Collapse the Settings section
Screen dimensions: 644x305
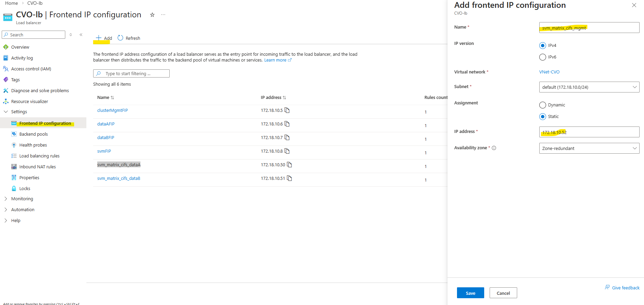(x=6, y=112)
